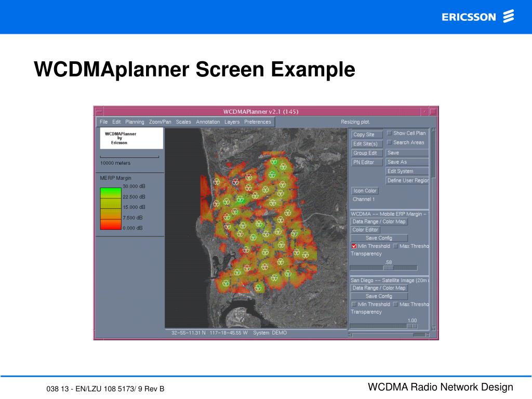Open the File menu
This screenshot has height=399, width=532.
coord(103,122)
